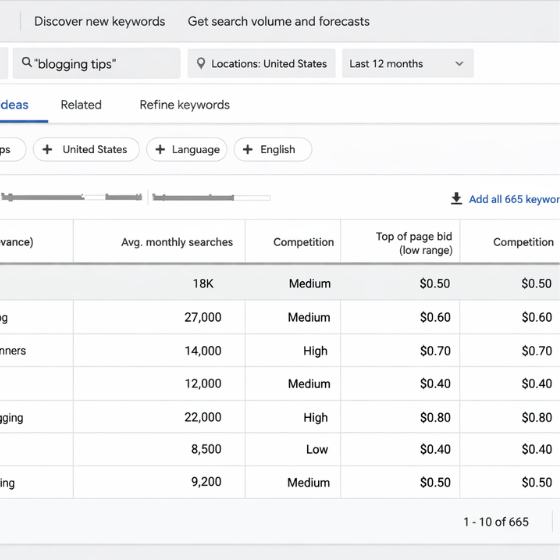Add the English filter chip
Screen dimensions: 560x560
pos(273,149)
